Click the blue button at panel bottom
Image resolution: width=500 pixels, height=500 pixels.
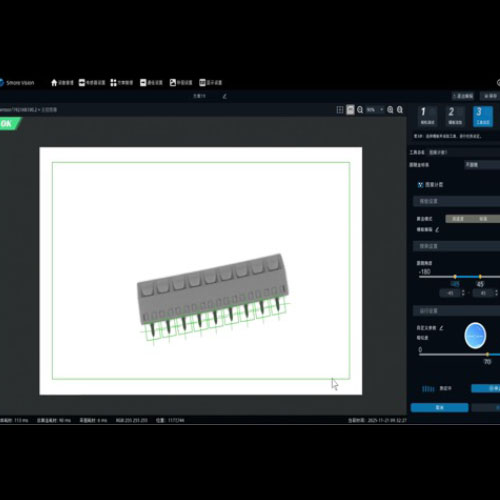[439, 407]
